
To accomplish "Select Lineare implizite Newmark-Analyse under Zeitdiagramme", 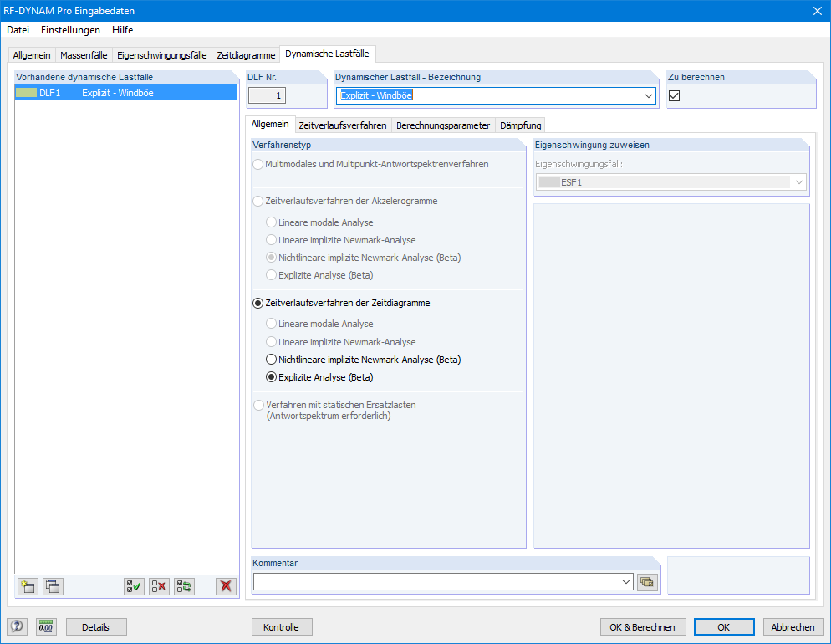I will (272, 342).
